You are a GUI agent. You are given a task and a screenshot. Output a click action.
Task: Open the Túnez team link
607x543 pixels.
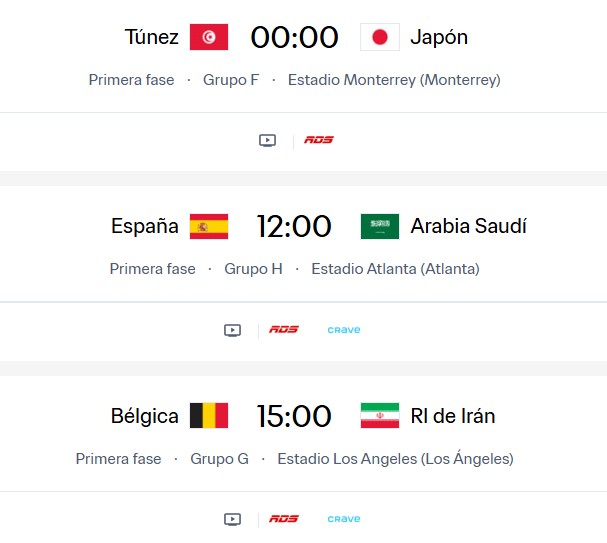152,38
